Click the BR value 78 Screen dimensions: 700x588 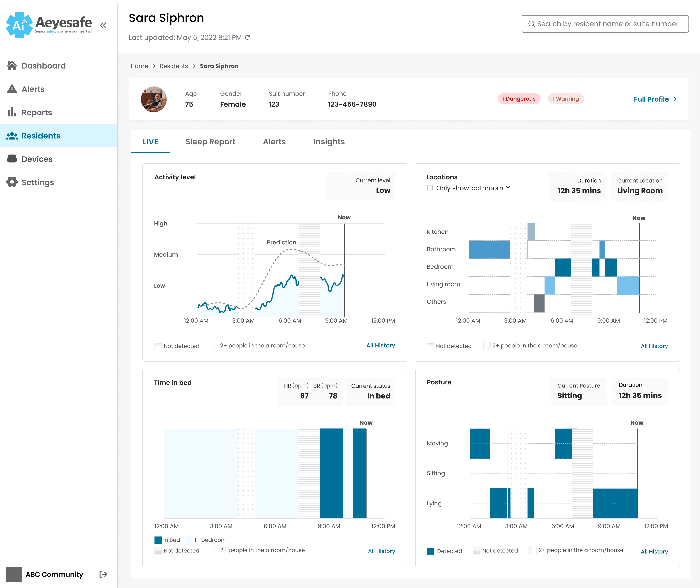(x=333, y=396)
